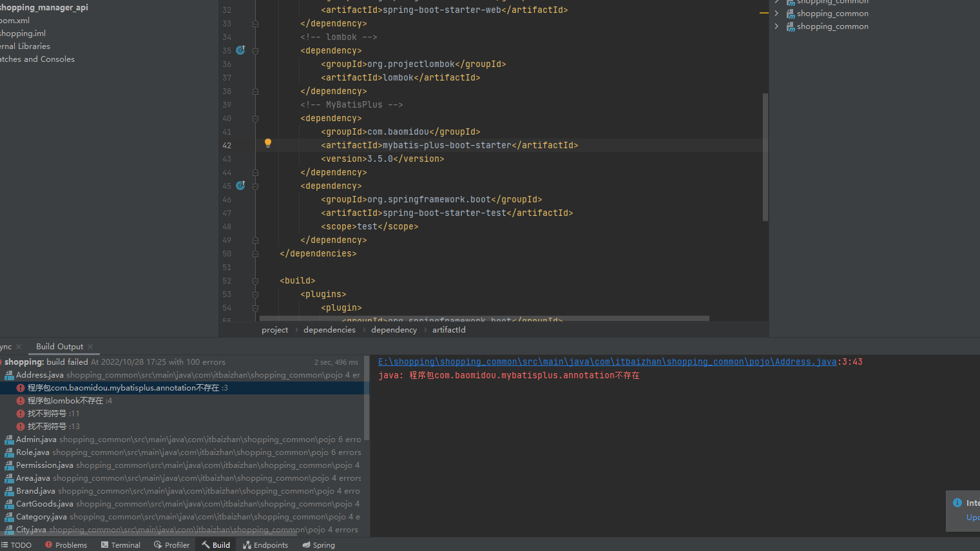Collapse the dependency block on line 35

[x=255, y=51]
